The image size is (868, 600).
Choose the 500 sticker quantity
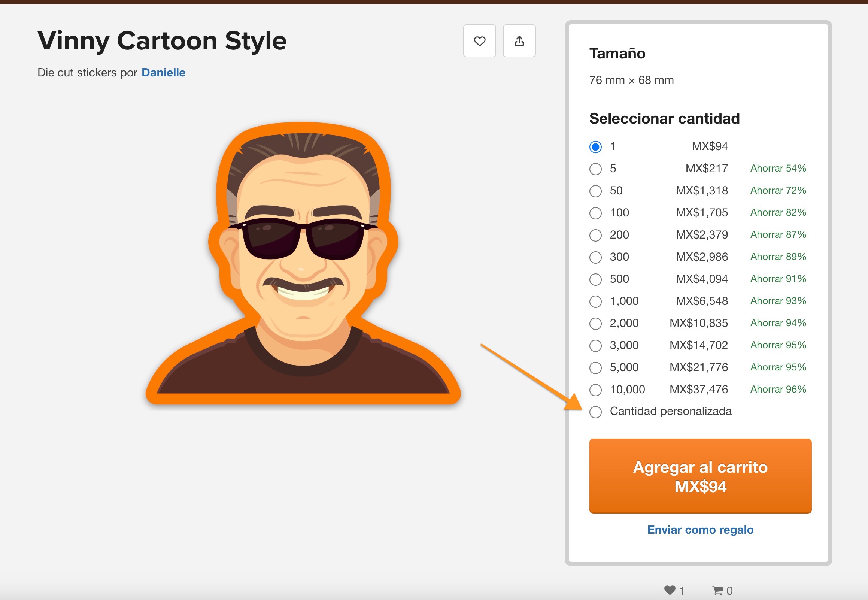[x=595, y=279]
